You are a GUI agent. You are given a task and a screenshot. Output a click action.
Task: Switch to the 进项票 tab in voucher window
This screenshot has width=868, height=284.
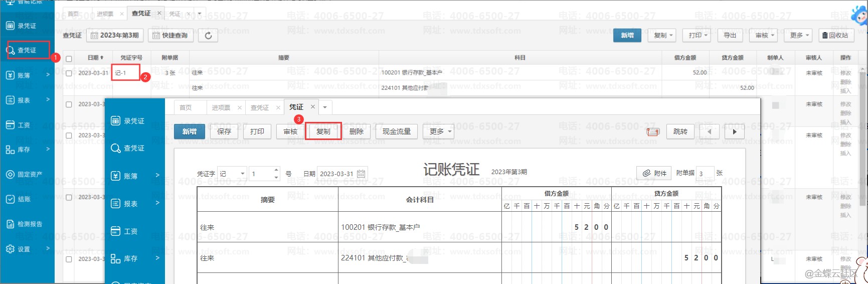tap(221, 107)
